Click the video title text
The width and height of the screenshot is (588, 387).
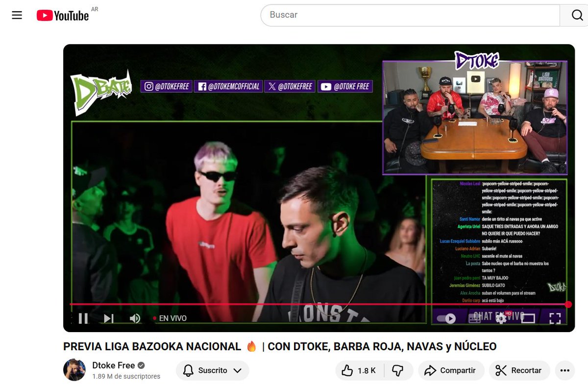[280, 346]
